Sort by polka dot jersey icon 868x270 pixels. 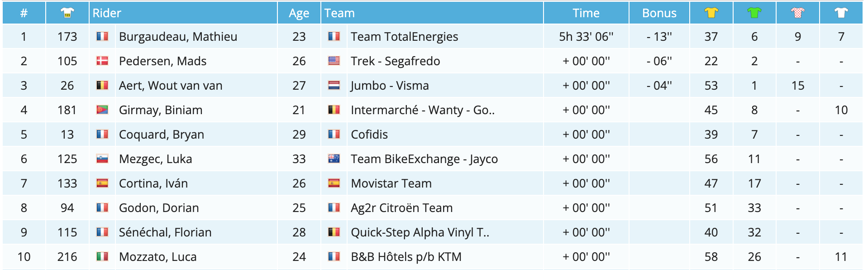[798, 13]
